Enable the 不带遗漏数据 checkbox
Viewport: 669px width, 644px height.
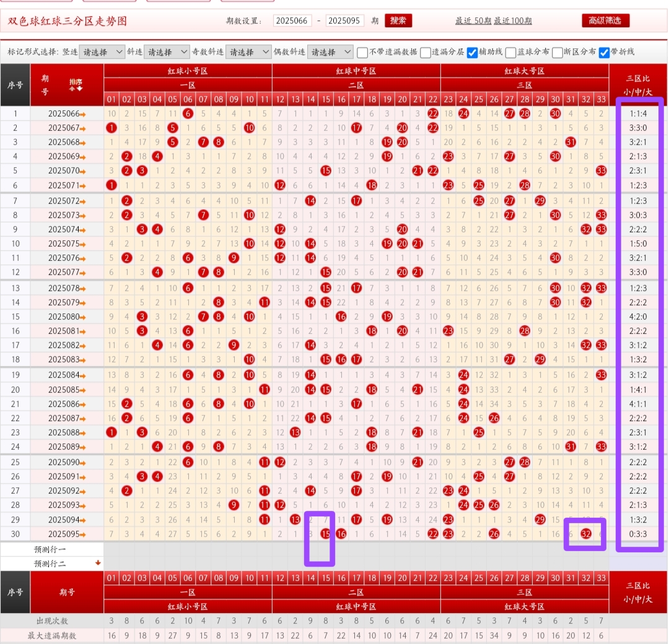pyautogui.click(x=363, y=52)
